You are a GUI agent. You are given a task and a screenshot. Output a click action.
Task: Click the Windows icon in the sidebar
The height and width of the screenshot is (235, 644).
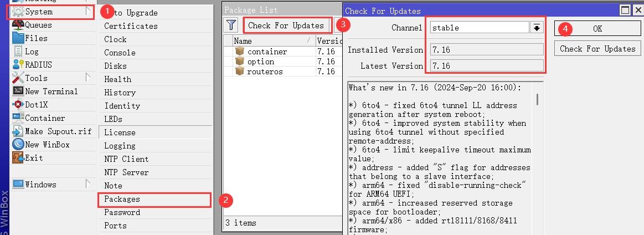pos(18,184)
